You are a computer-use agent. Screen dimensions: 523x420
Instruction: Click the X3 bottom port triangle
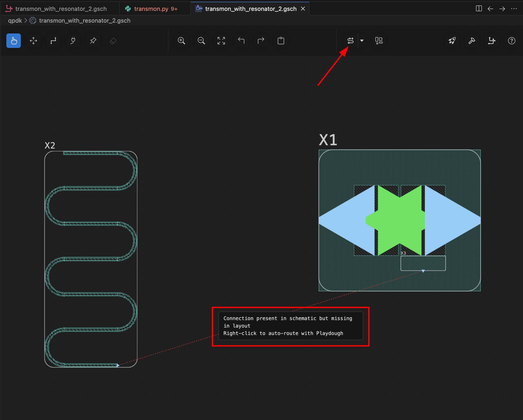[423, 271]
